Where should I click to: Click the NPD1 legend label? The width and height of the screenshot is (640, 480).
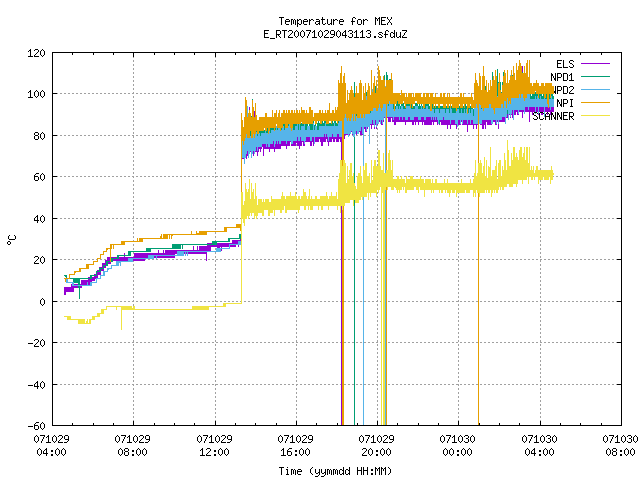562,77
